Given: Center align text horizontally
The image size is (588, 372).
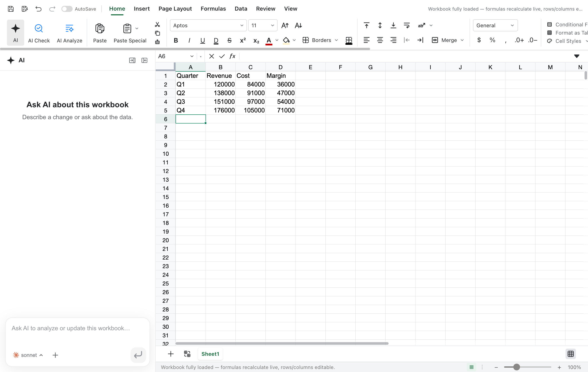Looking at the screenshot, I should click(380, 40).
